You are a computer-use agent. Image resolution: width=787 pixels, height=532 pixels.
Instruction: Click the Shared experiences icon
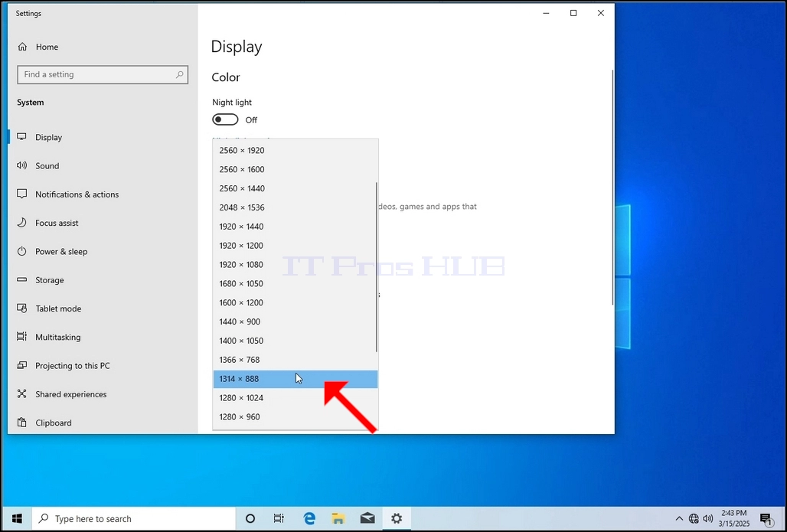(x=21, y=394)
